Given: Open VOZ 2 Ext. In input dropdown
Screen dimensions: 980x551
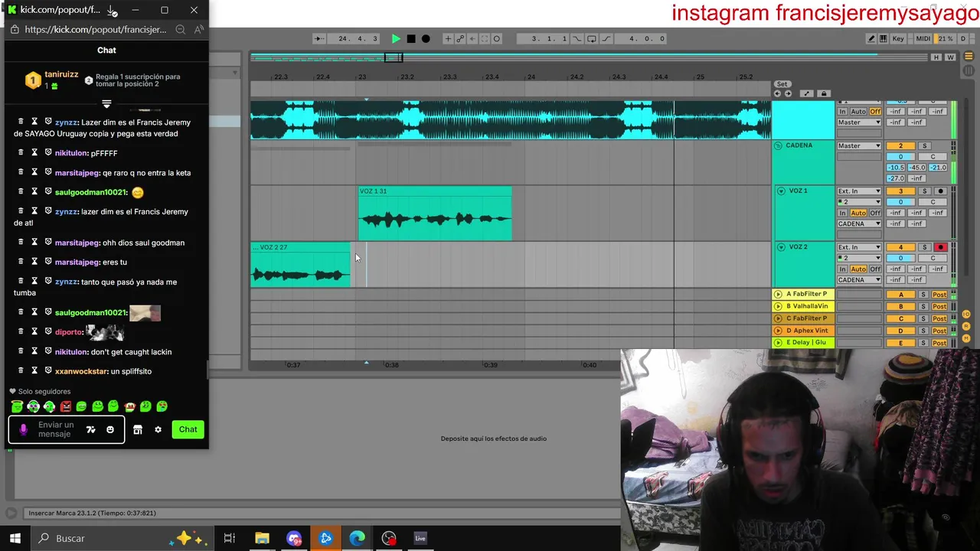Looking at the screenshot, I should [859, 247].
